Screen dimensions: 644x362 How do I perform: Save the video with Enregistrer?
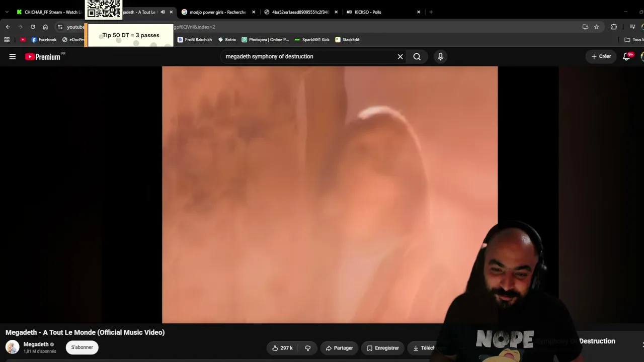(x=383, y=348)
